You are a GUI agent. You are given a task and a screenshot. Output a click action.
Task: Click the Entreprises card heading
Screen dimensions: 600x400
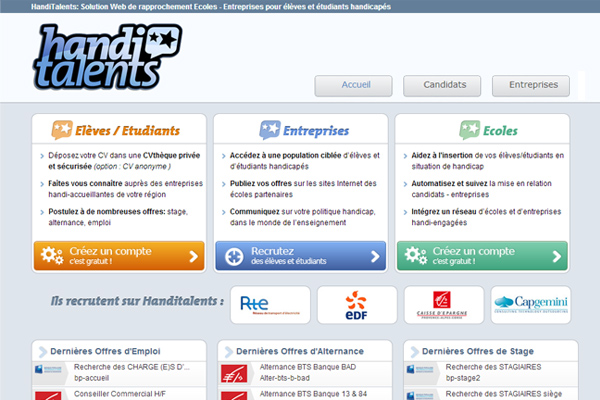click(316, 131)
